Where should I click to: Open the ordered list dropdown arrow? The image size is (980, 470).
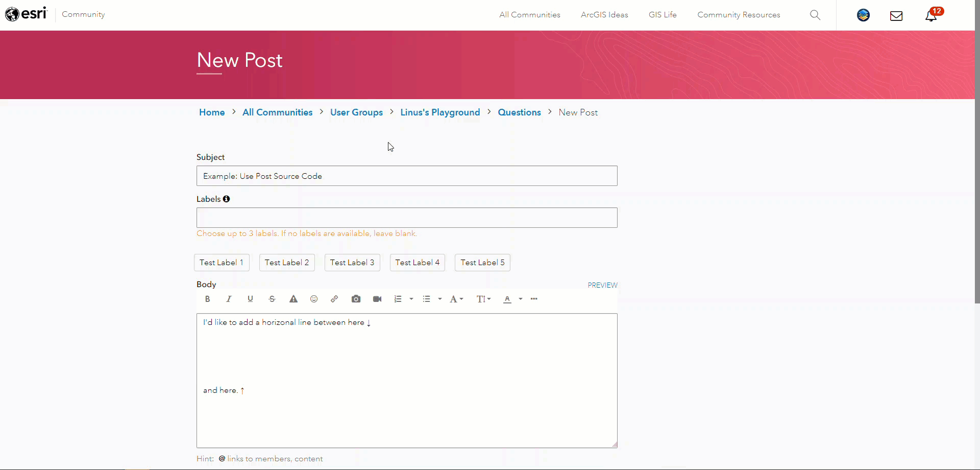click(x=411, y=299)
